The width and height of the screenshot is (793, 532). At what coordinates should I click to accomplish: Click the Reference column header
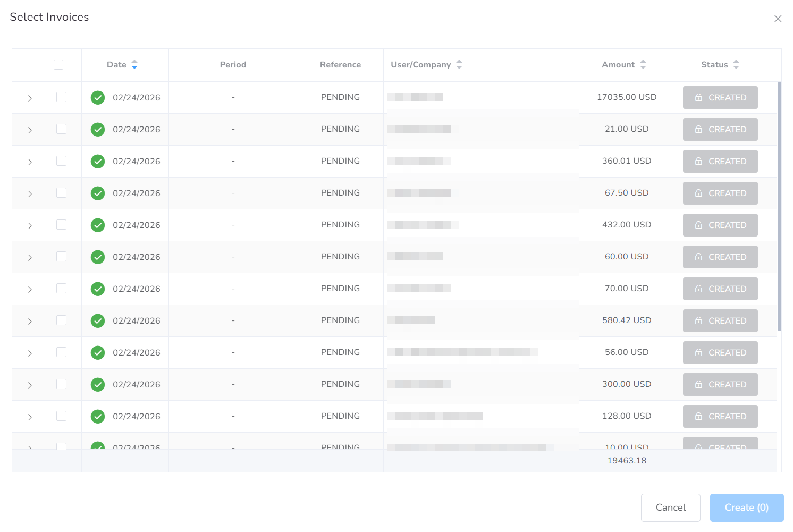pos(340,65)
